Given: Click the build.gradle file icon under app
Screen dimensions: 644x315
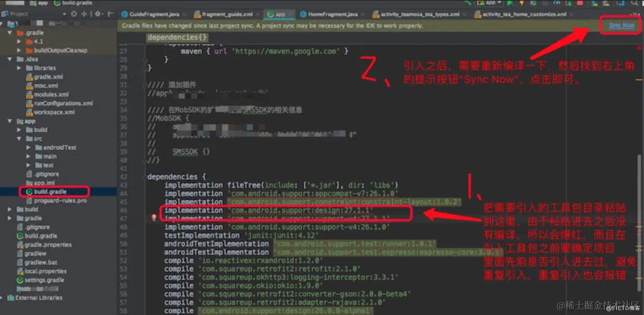Looking at the screenshot, I should 29,191.
